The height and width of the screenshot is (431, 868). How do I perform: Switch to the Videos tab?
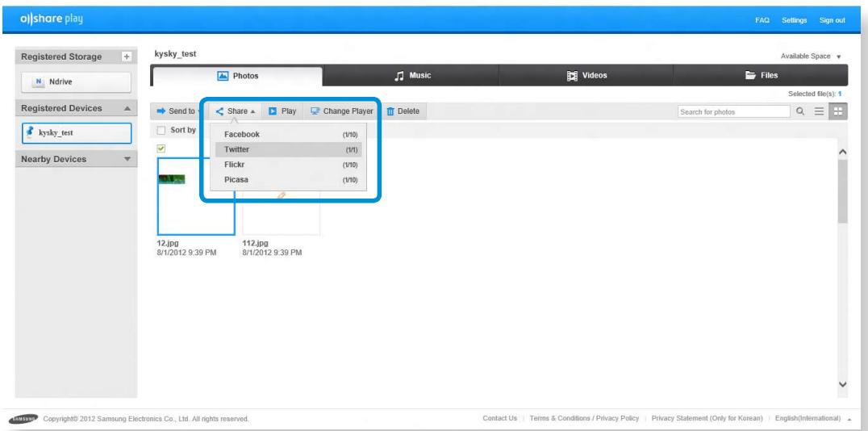pyautogui.click(x=586, y=75)
